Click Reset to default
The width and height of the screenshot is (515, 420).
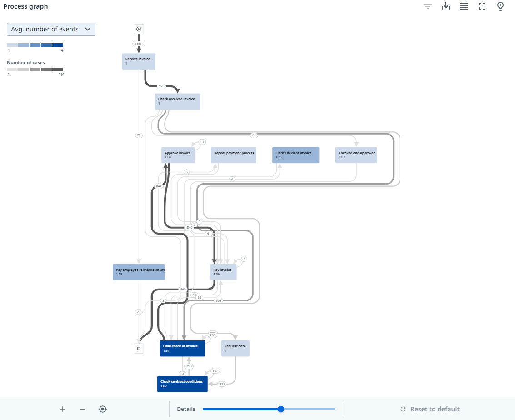point(430,409)
